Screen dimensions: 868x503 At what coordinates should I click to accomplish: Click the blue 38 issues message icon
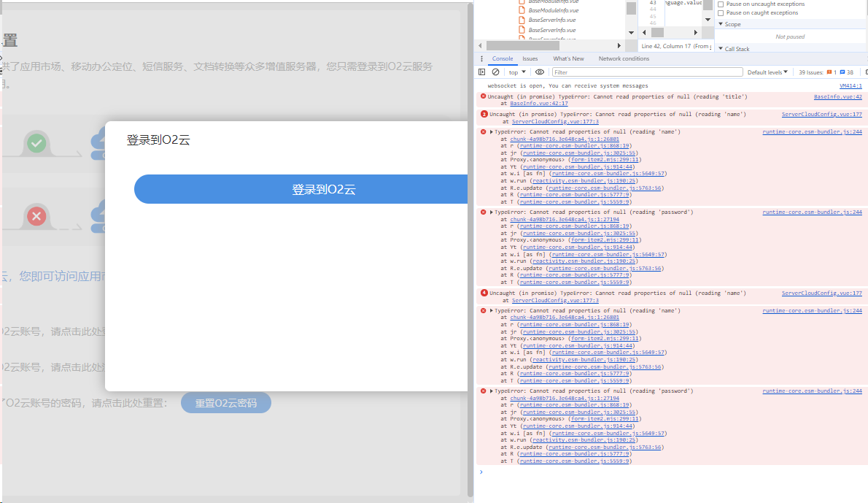tap(842, 72)
